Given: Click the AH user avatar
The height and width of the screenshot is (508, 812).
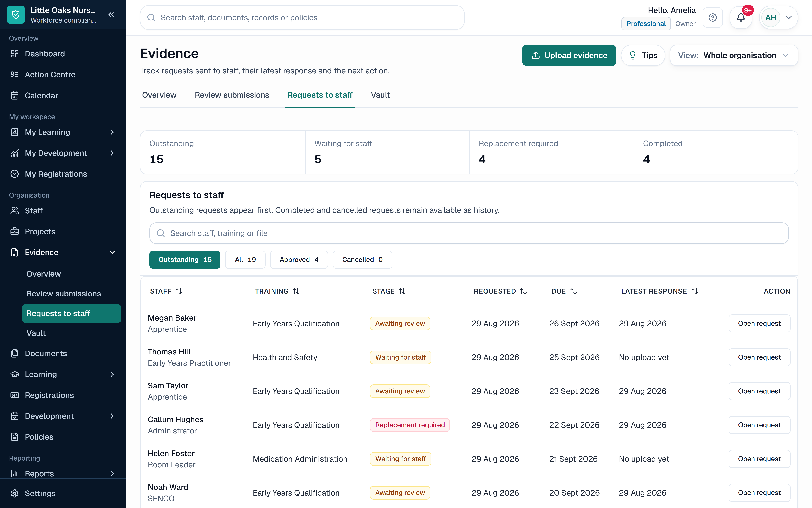Looking at the screenshot, I should click(771, 17).
